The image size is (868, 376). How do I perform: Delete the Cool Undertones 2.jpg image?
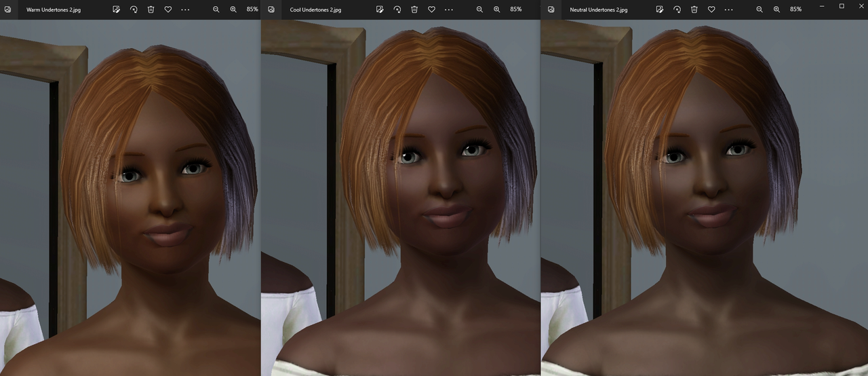(x=414, y=10)
